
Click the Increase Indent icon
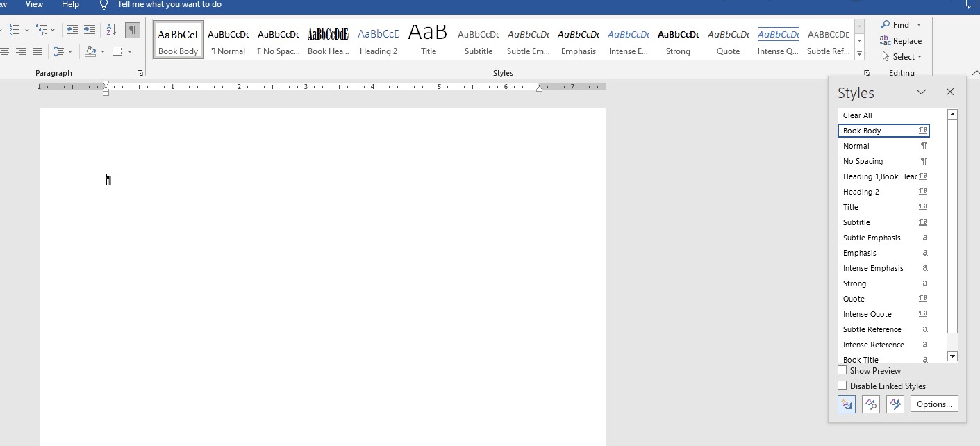[x=90, y=30]
